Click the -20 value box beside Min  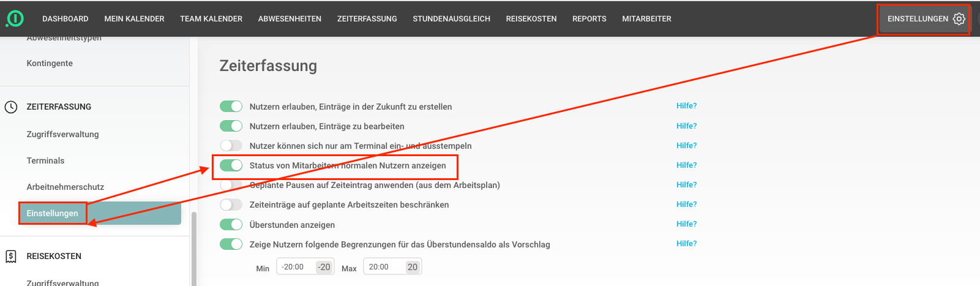click(324, 267)
